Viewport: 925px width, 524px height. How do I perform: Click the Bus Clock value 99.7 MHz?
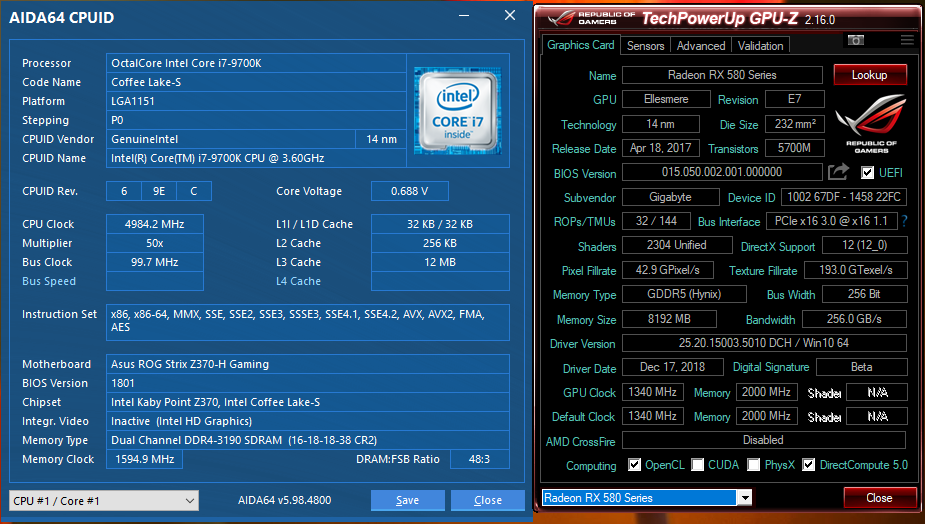pyautogui.click(x=155, y=262)
